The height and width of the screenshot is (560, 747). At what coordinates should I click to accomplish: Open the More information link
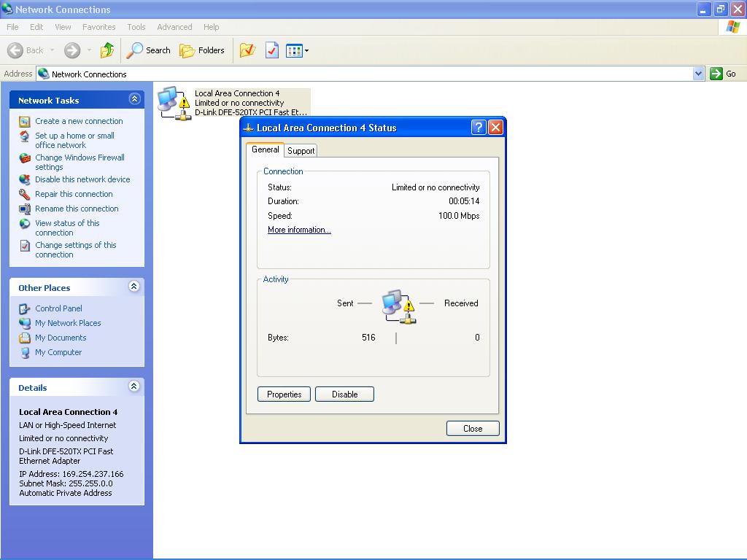pyautogui.click(x=299, y=230)
